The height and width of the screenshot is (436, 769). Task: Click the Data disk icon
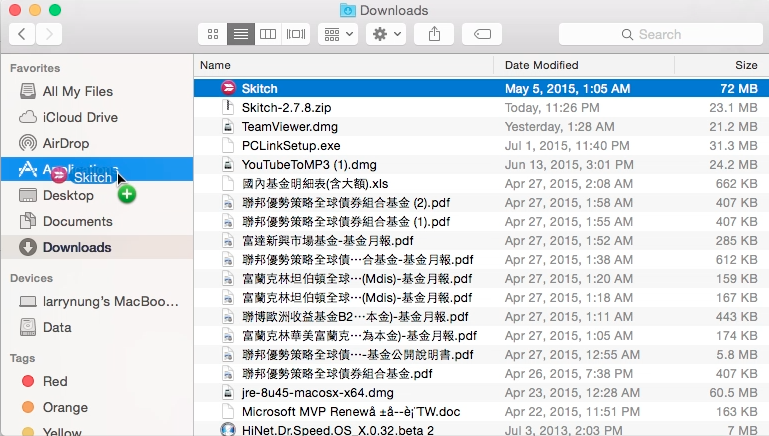[28, 327]
